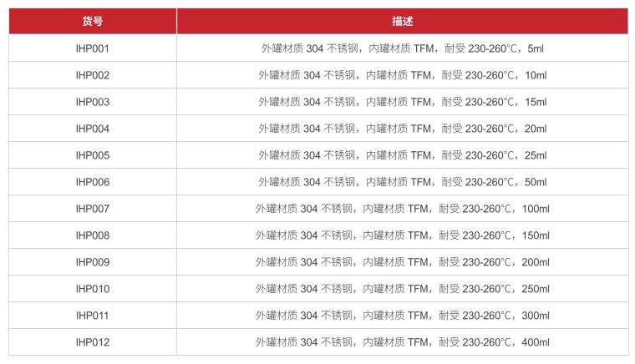The width and height of the screenshot is (635, 364).
Task: Click item number IHP003
Action: click(x=92, y=102)
